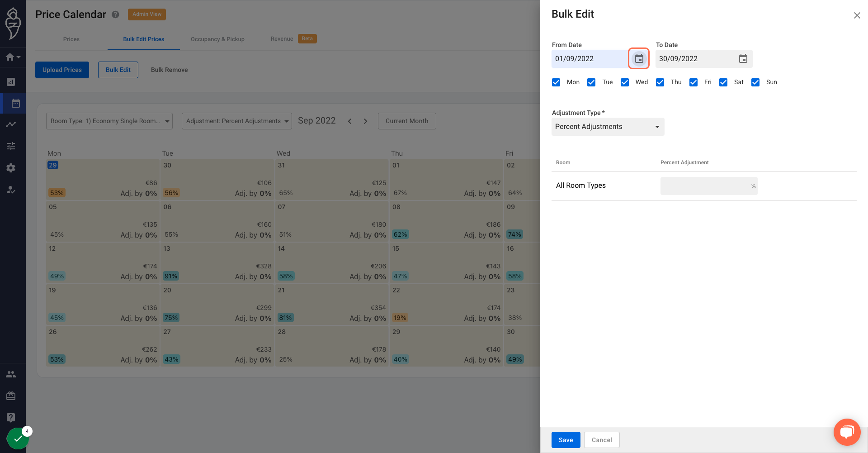Click the Cancel button

(x=602, y=440)
